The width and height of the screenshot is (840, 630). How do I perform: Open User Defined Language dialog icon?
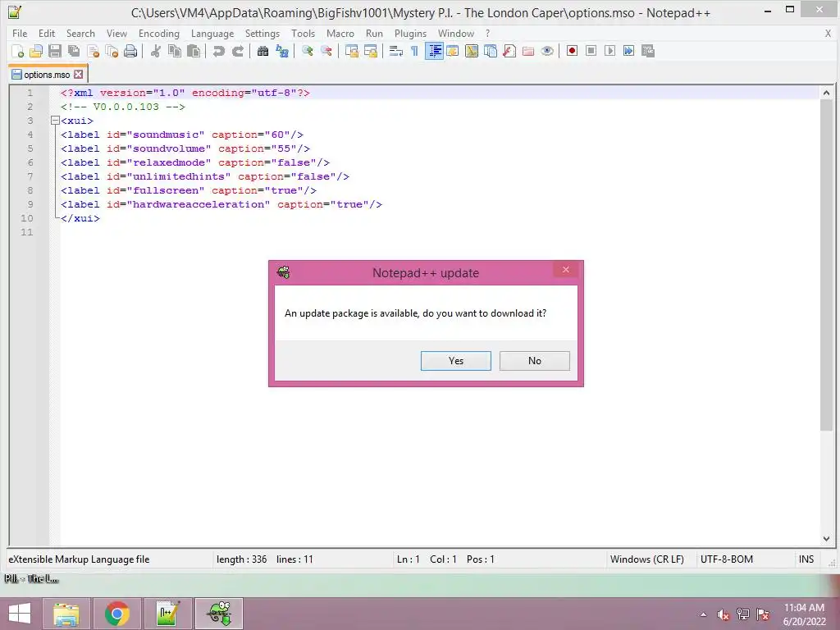(453, 52)
